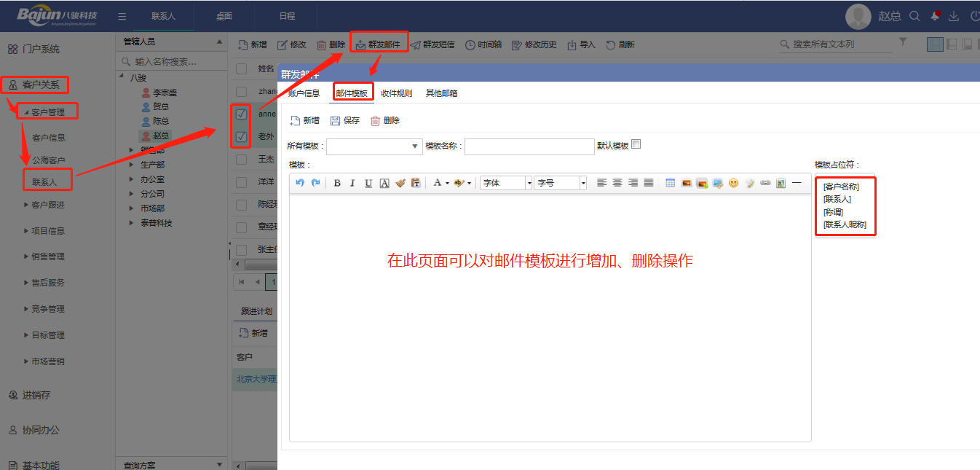The image size is (980, 470).
Task: Click the insert hyperlink chain icon
Action: coord(765,183)
